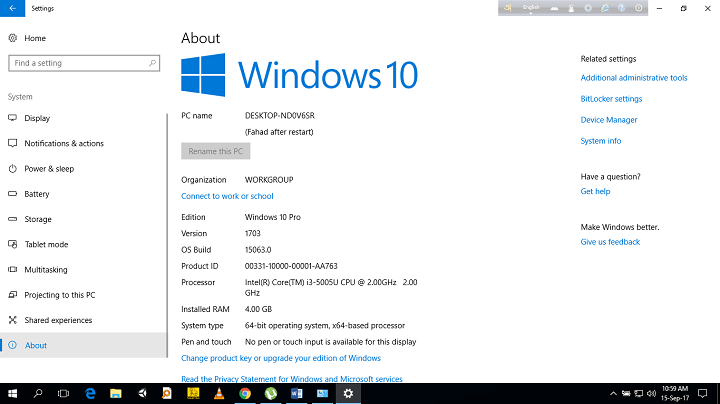This screenshot has width=720, height=404.
Task: Show hidden system tray icons
Action: [613, 393]
